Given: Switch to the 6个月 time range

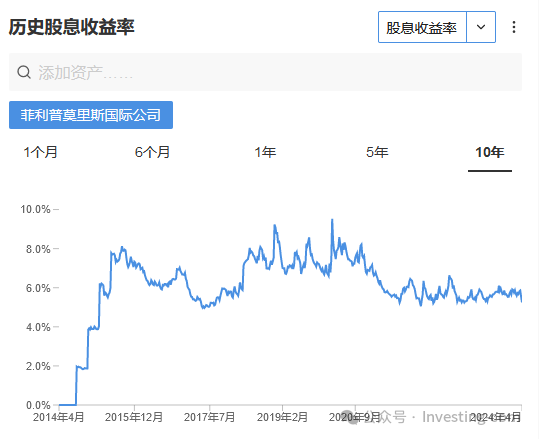Looking at the screenshot, I should [x=152, y=152].
